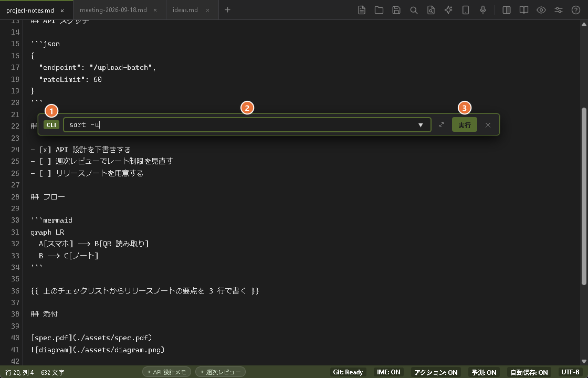588x378 pixels.
Task: Switch to the ideas.md tab
Action: pos(185,10)
